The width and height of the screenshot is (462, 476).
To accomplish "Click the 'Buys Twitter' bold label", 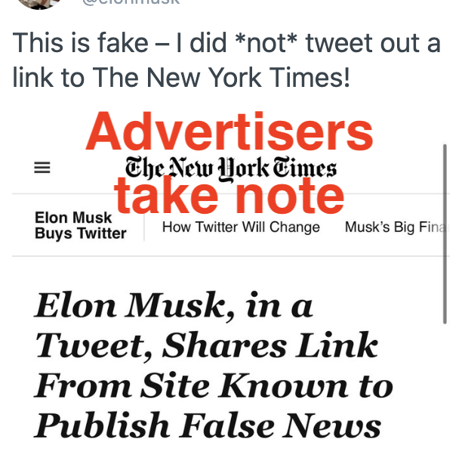I will [80, 233].
